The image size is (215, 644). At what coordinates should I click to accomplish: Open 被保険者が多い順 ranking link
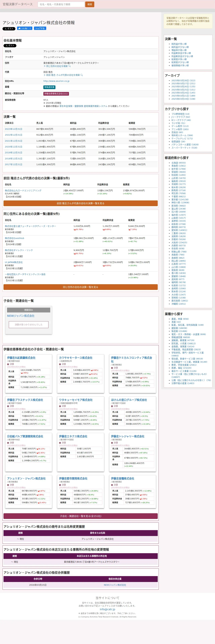[x=180, y=65]
